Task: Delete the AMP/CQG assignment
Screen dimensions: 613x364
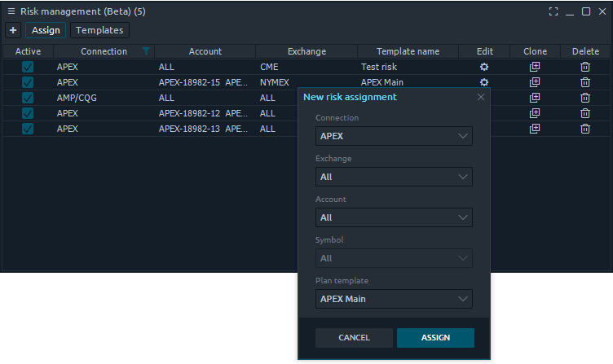Action: point(584,98)
